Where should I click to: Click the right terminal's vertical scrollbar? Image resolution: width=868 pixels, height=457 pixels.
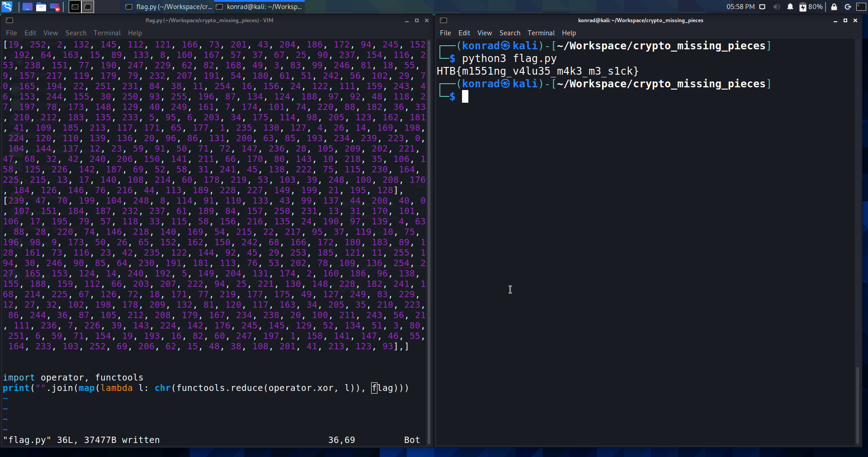coord(857,403)
